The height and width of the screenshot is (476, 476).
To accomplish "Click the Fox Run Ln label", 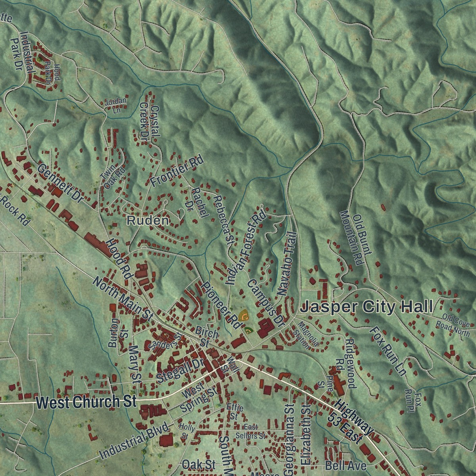I will point(388,351).
